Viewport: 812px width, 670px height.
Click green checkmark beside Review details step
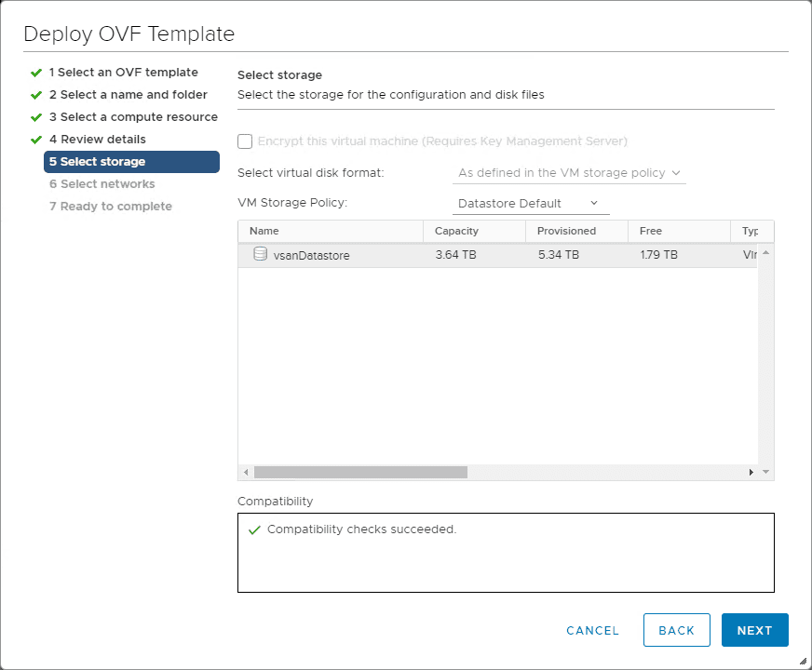(36, 140)
